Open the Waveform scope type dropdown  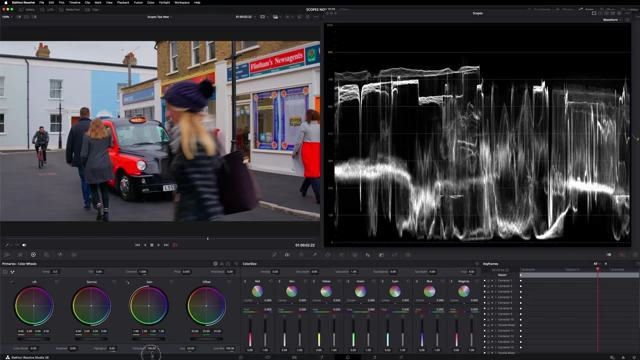611,20
